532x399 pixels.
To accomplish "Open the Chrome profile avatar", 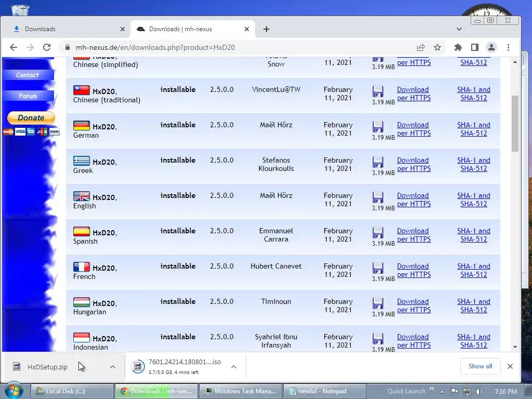I will pyautogui.click(x=491, y=47).
